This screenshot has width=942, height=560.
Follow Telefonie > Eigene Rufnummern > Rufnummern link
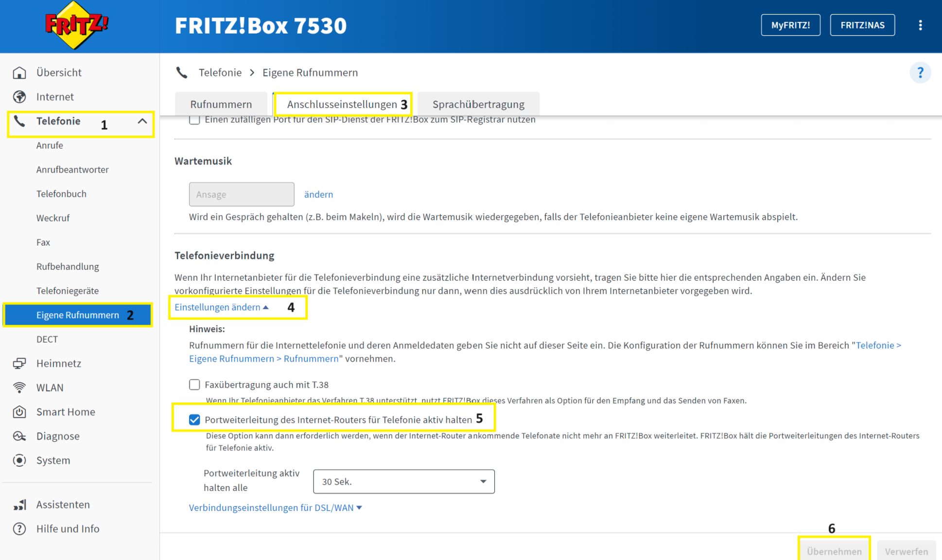[x=545, y=352]
